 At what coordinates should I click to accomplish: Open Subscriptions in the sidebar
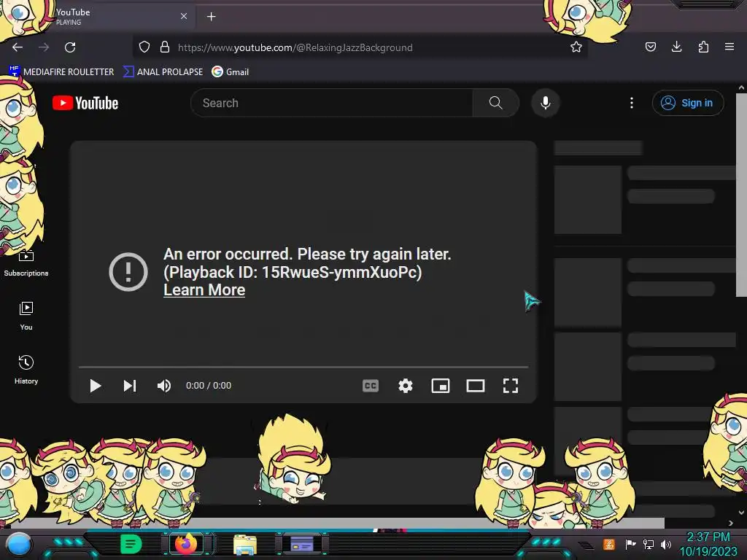coord(26,262)
